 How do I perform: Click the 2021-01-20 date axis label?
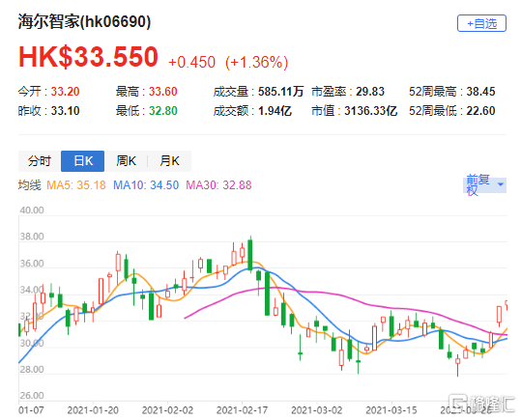tap(93, 410)
